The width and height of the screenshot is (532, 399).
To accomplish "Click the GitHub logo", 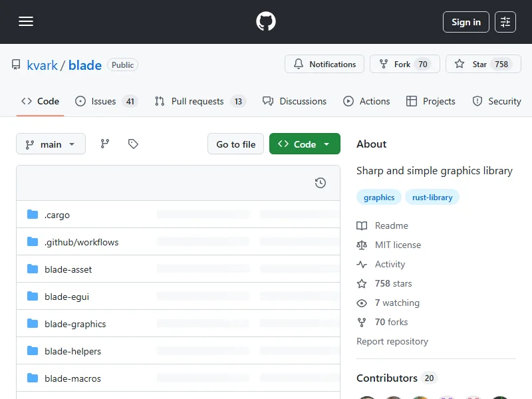I will (266, 22).
